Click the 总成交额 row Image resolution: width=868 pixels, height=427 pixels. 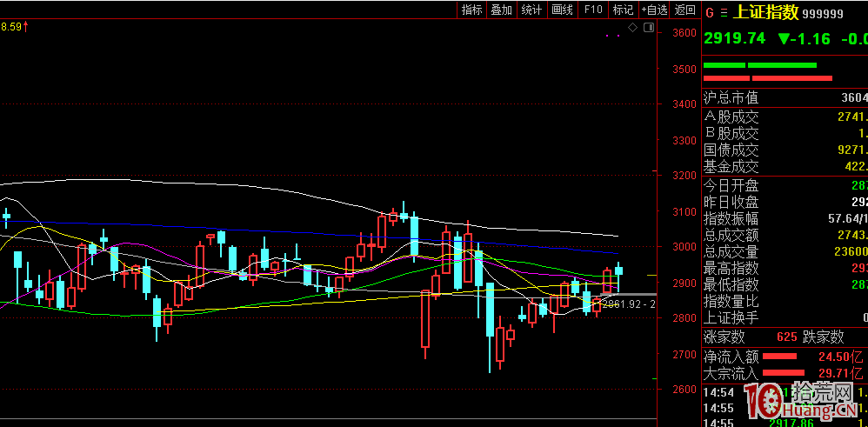785,235
